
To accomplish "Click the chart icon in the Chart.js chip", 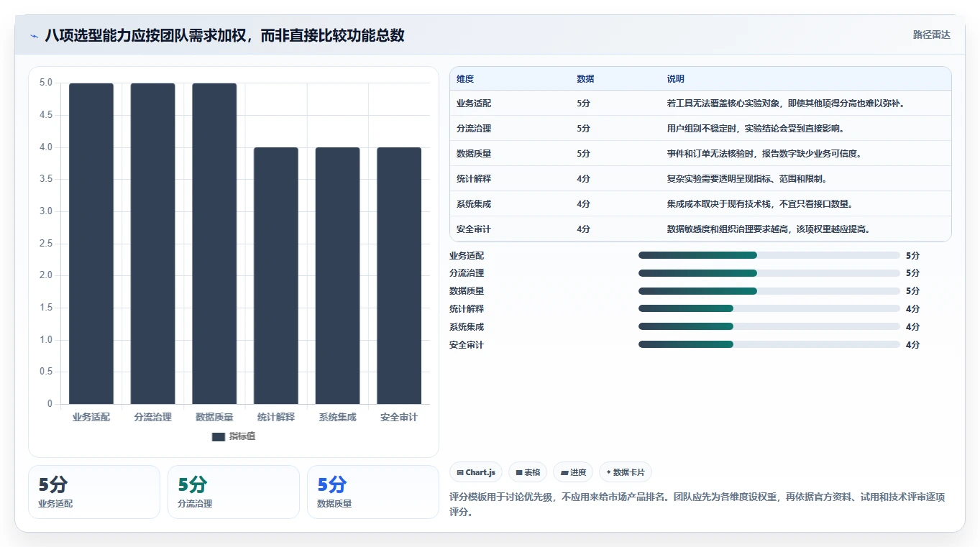I will pos(460,472).
